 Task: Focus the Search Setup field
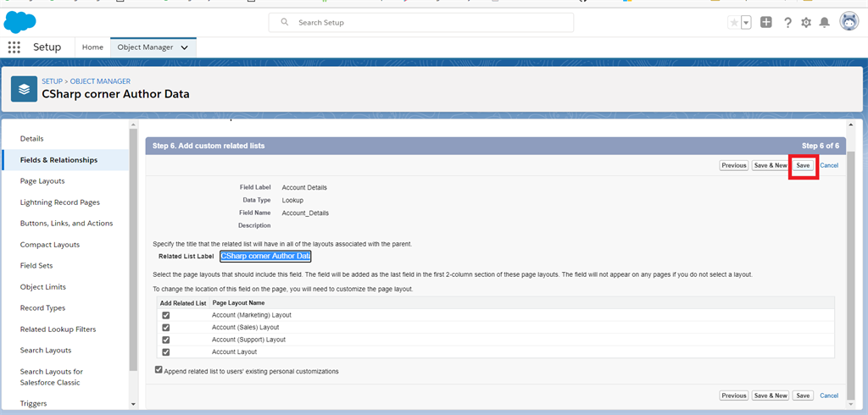point(420,23)
